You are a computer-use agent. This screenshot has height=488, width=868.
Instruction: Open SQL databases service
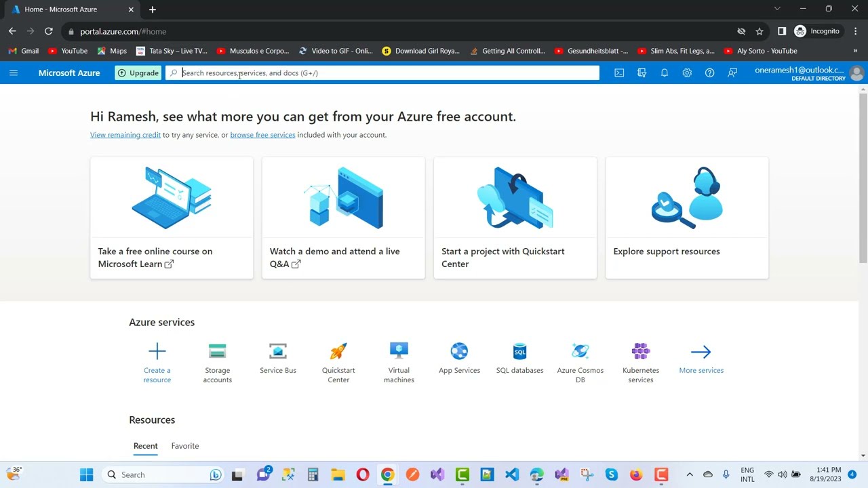(519, 358)
